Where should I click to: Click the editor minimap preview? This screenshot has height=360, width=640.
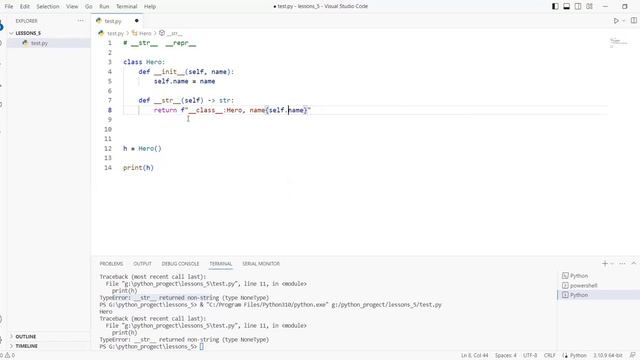point(619,42)
